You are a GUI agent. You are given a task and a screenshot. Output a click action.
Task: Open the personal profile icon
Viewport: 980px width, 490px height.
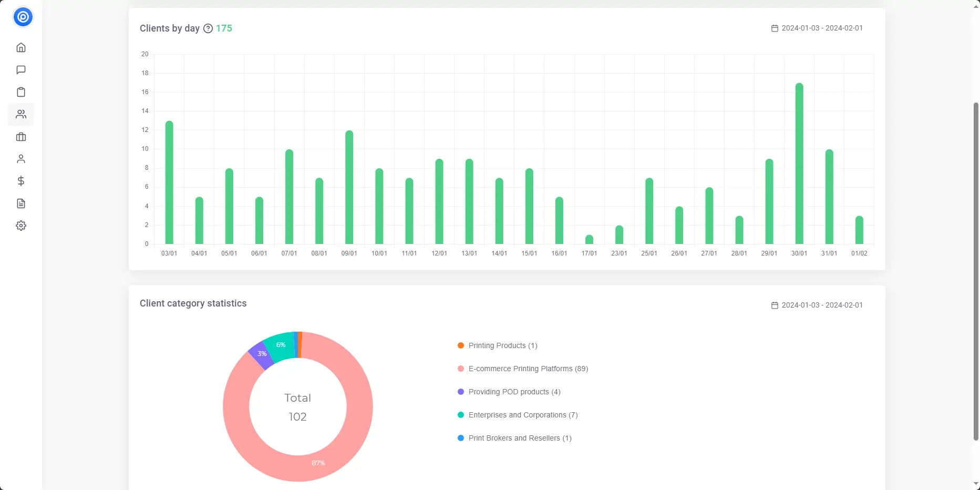(x=21, y=159)
